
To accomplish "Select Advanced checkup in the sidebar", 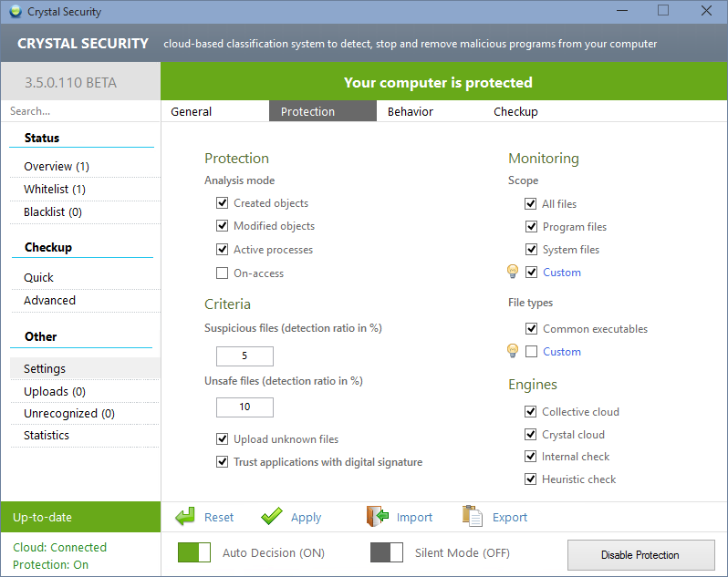I will [49, 300].
